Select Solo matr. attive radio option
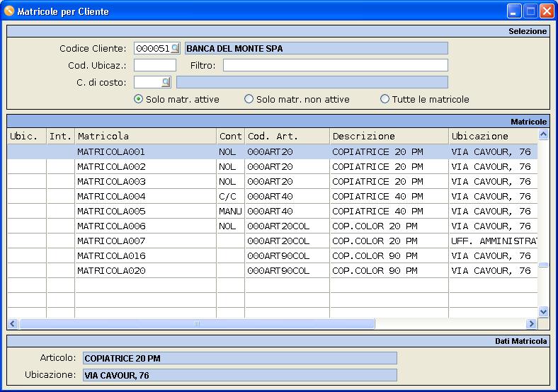 coord(138,99)
